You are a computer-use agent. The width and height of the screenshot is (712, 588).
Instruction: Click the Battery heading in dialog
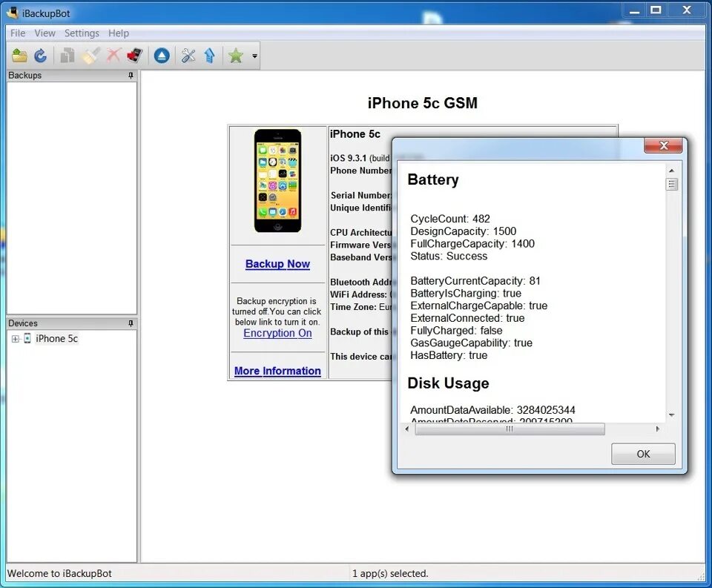coord(432,179)
